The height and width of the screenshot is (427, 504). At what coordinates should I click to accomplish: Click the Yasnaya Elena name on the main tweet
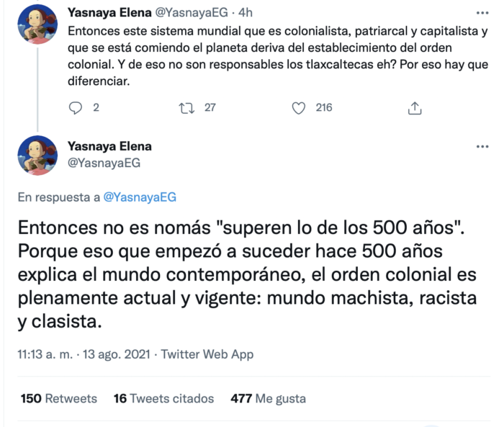pos(109,147)
